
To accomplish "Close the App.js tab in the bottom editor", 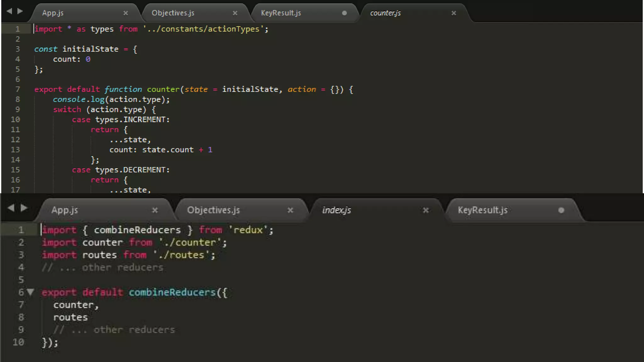I will point(155,210).
